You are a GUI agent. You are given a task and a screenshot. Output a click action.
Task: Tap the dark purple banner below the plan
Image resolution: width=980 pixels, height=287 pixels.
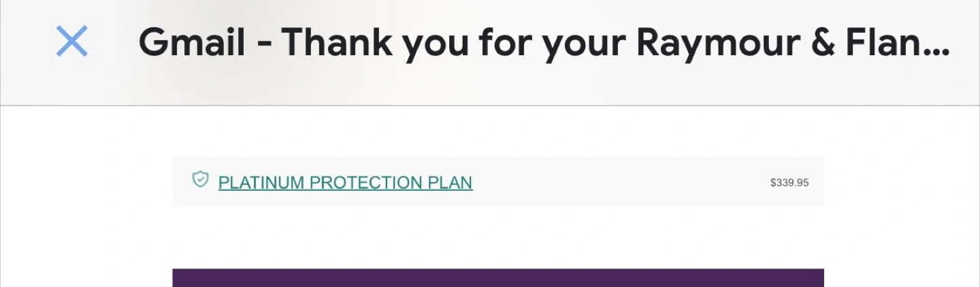coord(498,277)
